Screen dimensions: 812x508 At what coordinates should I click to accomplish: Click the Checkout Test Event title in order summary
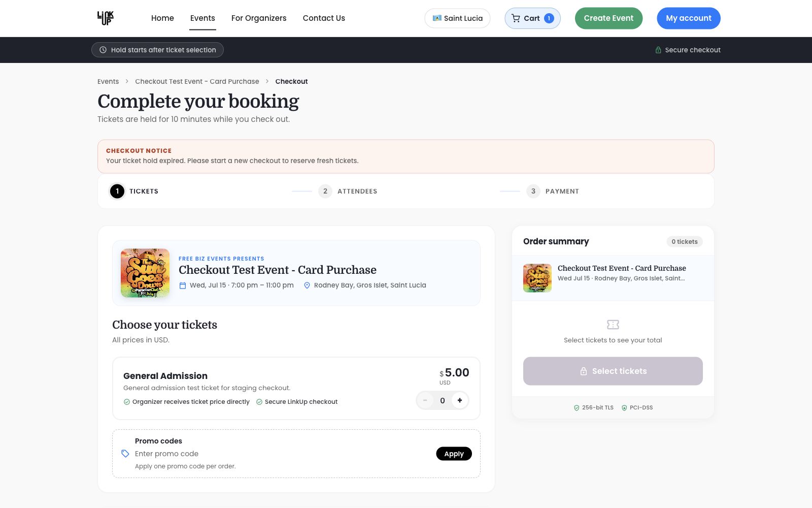pyautogui.click(x=622, y=268)
